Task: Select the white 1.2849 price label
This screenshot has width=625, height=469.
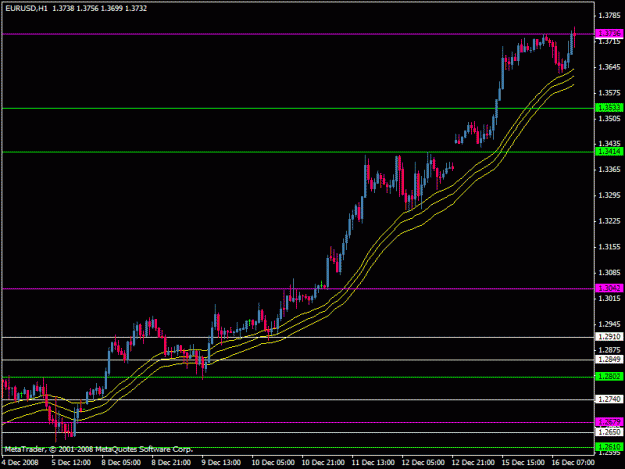Action: pyautogui.click(x=609, y=359)
